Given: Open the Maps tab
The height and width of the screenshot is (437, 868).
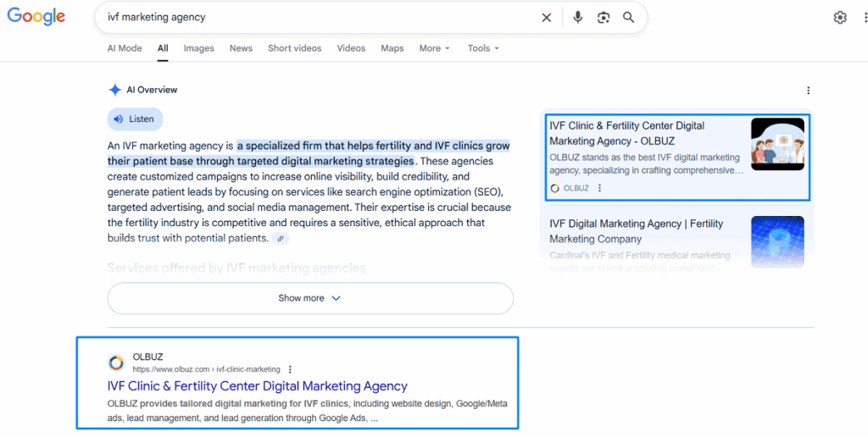Looking at the screenshot, I should (x=392, y=48).
